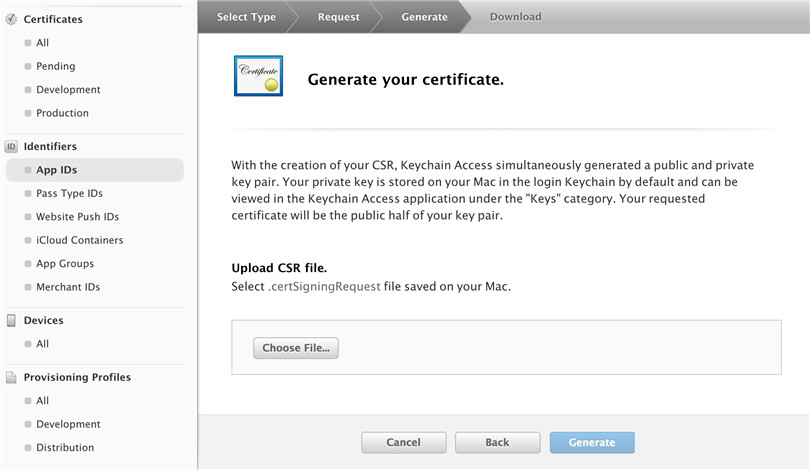Click the certificate image icon

258,78
